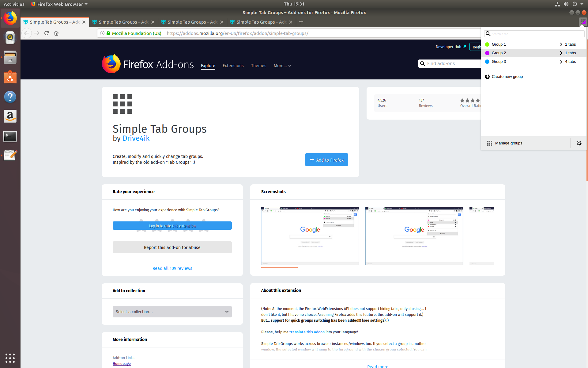Open extension settings via the gear icon

pyautogui.click(x=579, y=143)
